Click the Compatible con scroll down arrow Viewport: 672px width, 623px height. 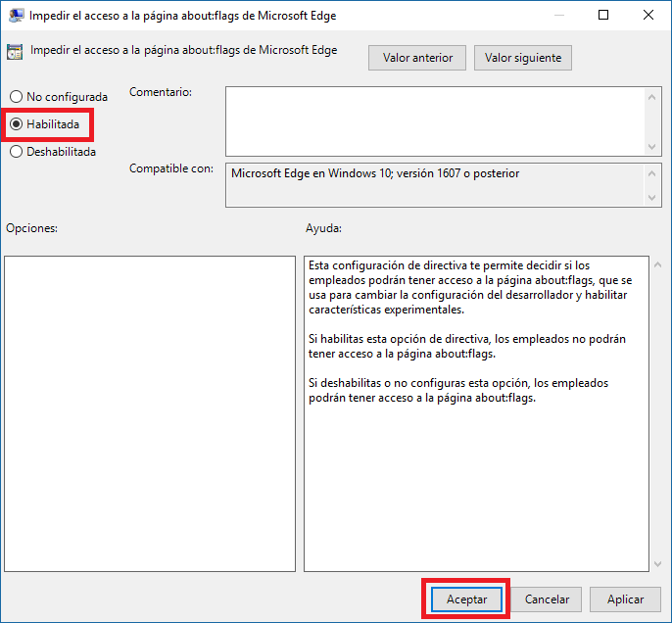(651, 198)
